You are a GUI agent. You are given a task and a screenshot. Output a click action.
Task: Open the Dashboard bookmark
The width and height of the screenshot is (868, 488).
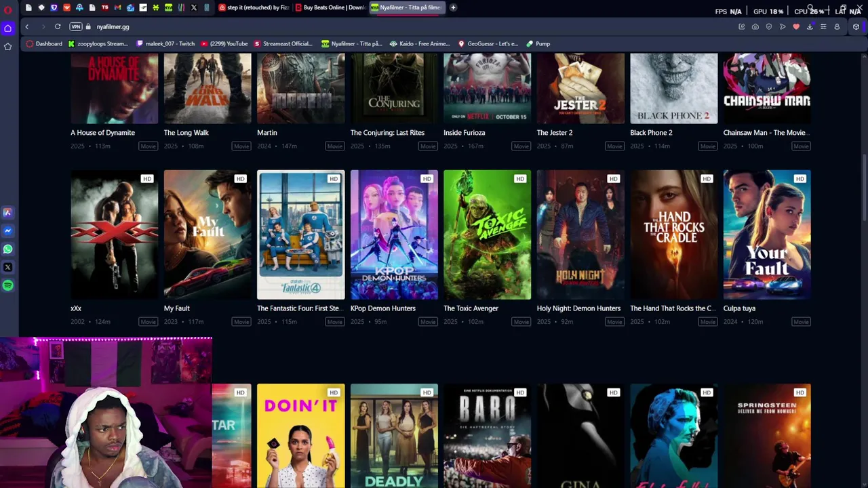point(44,43)
